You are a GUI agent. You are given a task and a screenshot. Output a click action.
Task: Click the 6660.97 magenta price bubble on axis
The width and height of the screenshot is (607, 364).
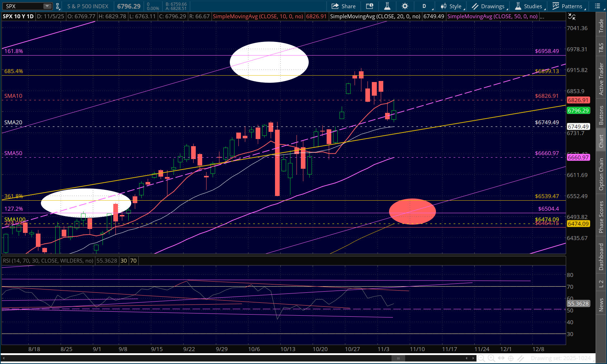[578, 158]
